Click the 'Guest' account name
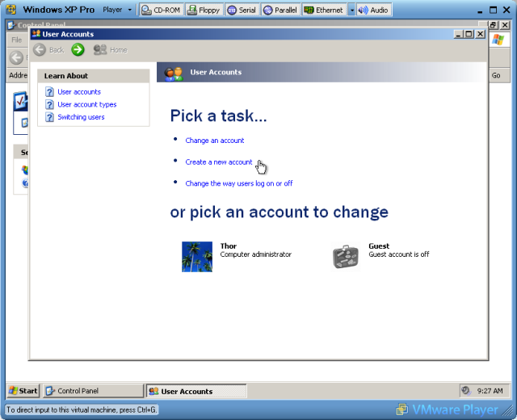The image size is (517, 420). tap(379, 246)
